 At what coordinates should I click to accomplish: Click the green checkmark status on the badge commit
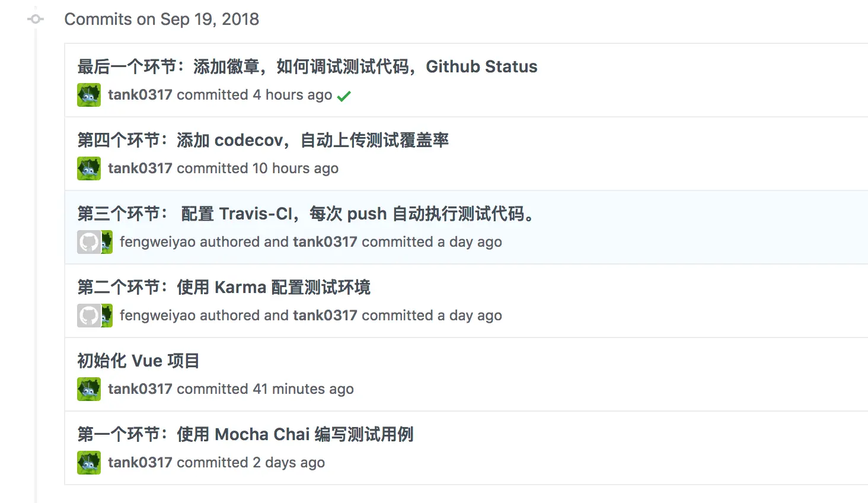coord(344,95)
